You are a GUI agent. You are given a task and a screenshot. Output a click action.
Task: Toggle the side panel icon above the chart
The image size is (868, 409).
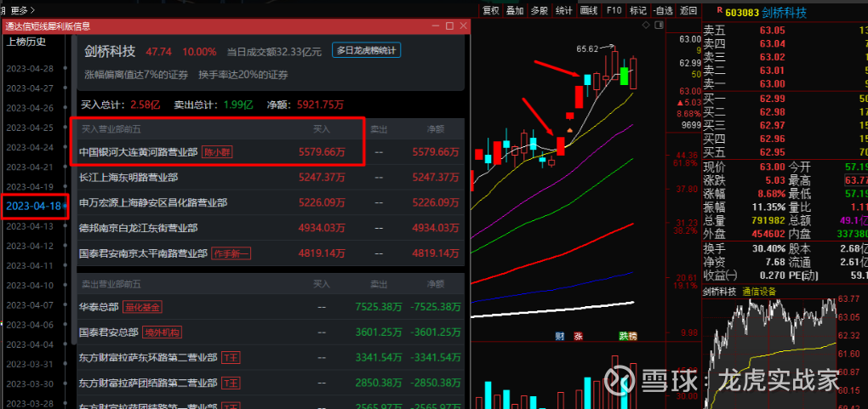tap(659, 25)
